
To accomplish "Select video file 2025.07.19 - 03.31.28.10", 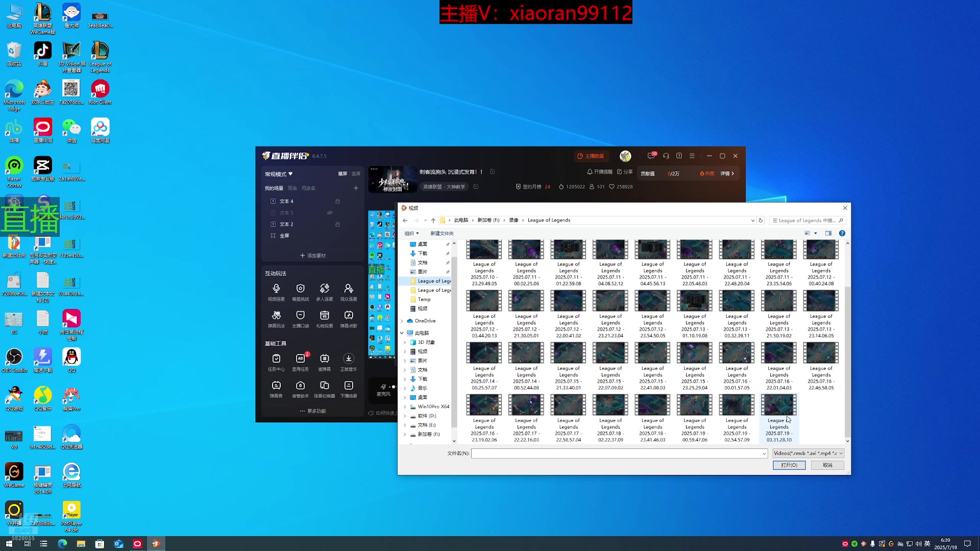I will click(778, 418).
